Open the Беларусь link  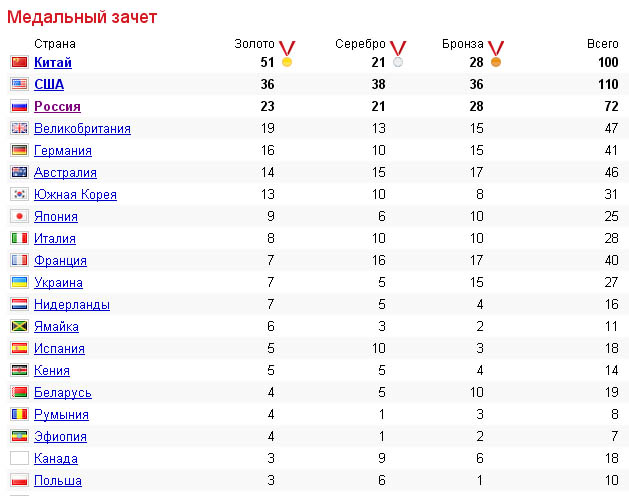pos(63,392)
